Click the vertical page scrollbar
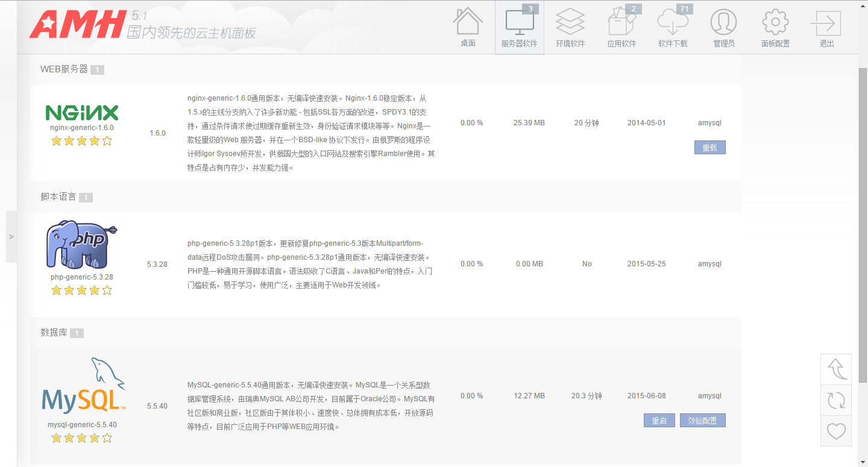Image resolution: width=868 pixels, height=467 pixels. pos(863,223)
